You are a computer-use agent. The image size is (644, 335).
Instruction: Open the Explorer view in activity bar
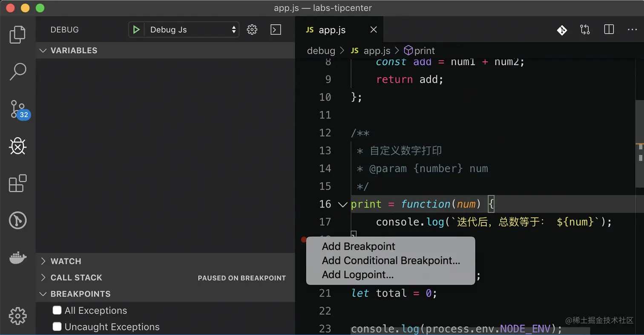coord(17,35)
